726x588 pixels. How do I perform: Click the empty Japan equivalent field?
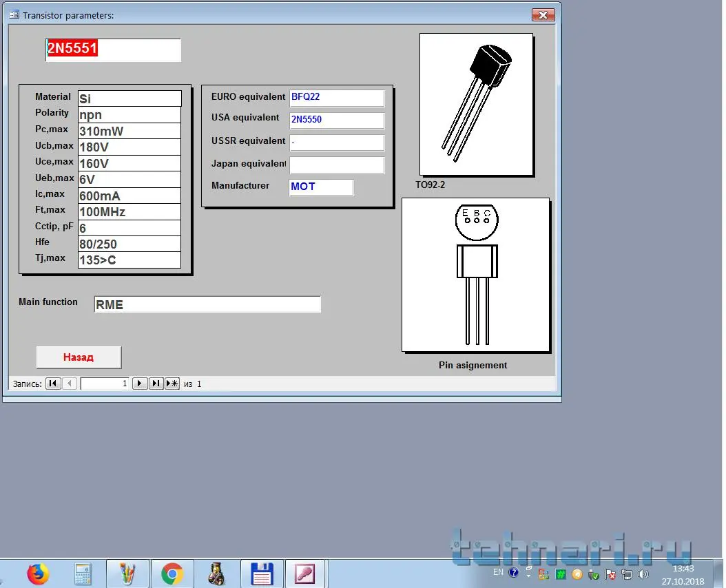pyautogui.click(x=337, y=165)
